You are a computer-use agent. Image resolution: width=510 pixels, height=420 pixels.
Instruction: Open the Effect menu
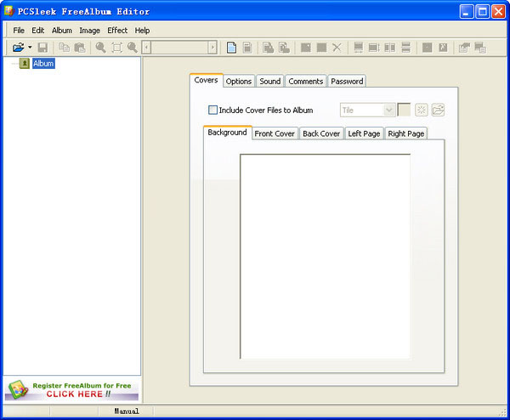[117, 30]
